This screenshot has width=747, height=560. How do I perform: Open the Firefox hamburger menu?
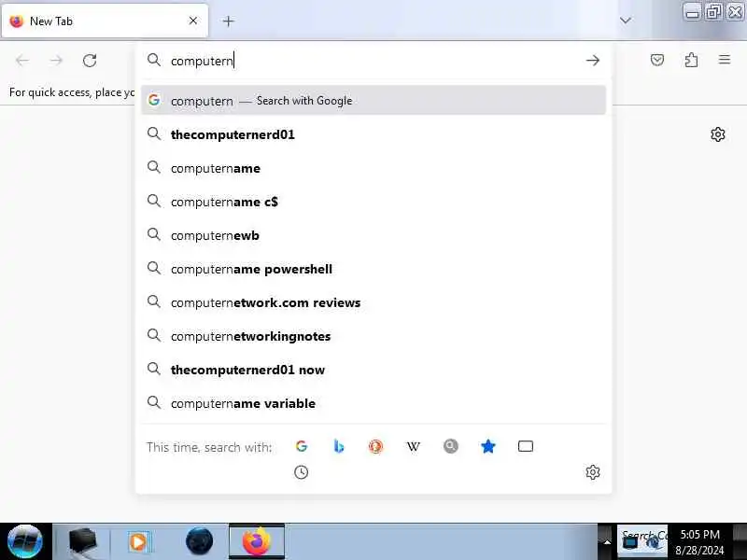725,60
